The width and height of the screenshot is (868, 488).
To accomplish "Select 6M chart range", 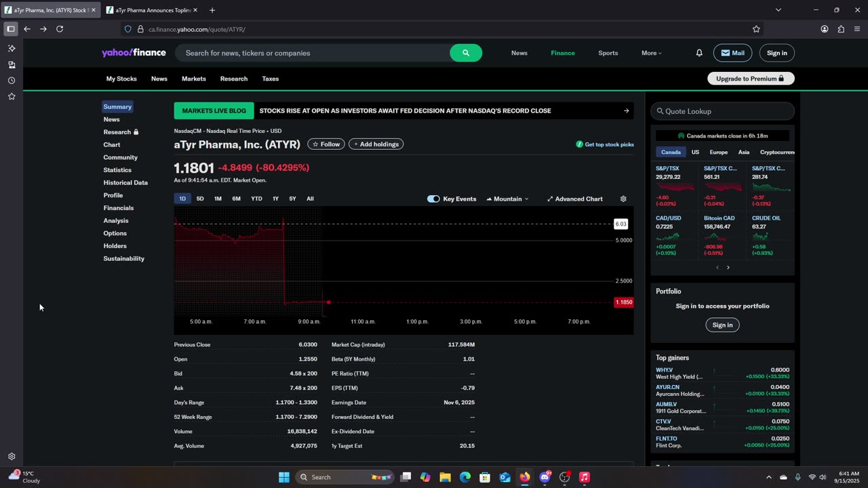I will point(236,199).
